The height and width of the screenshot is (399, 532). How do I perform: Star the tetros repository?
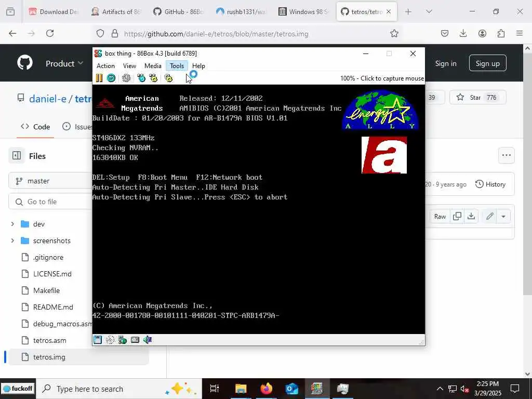click(x=478, y=97)
